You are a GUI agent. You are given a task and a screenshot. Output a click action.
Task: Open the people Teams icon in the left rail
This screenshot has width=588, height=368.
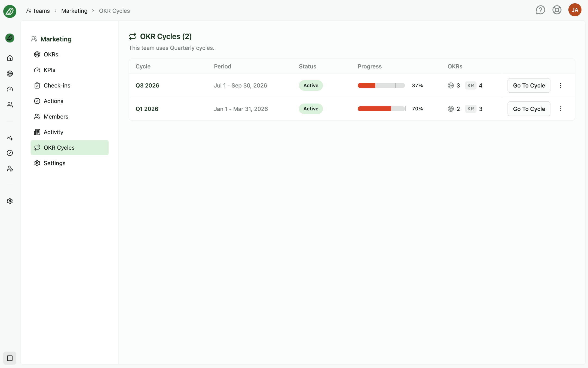10,105
